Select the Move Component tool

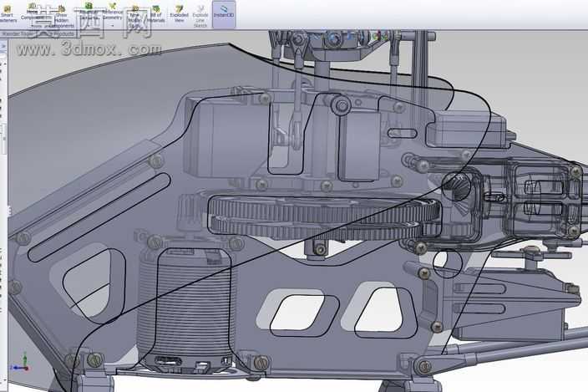tap(33, 13)
